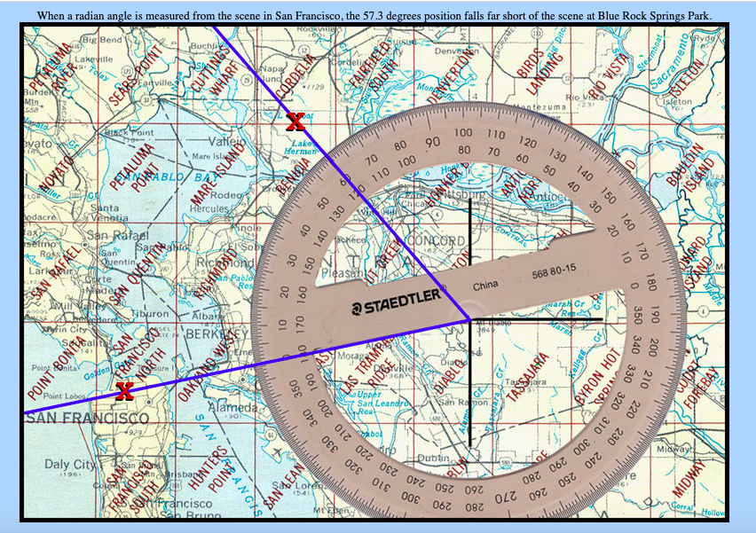The image size is (756, 533).
Task: Click the red 'POINT BONITA' quadrangle label
Action: (57, 370)
